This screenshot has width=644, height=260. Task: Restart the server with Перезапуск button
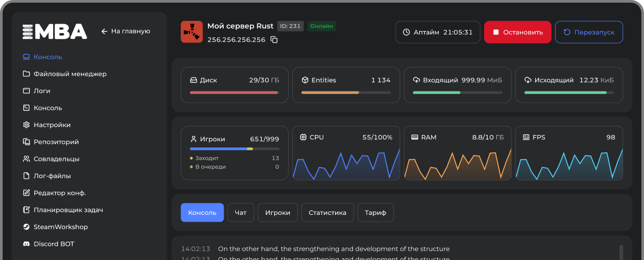[589, 32]
